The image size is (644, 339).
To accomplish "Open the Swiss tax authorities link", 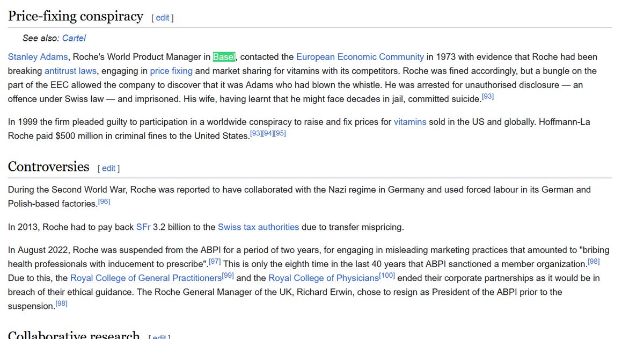I will pos(258,227).
